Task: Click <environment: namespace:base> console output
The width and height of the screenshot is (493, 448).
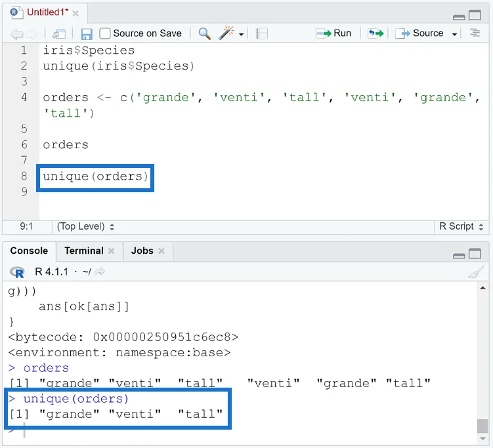Action: [x=119, y=352]
